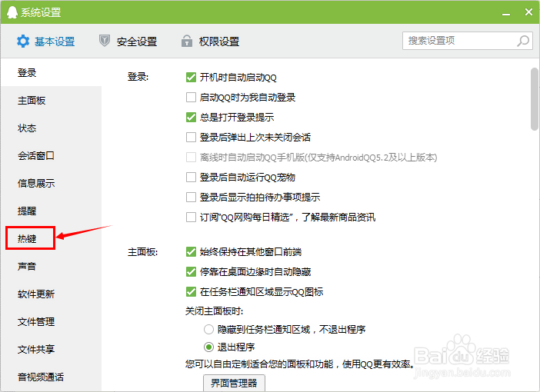Open the 音视频通话 sidebar section

click(x=51, y=377)
